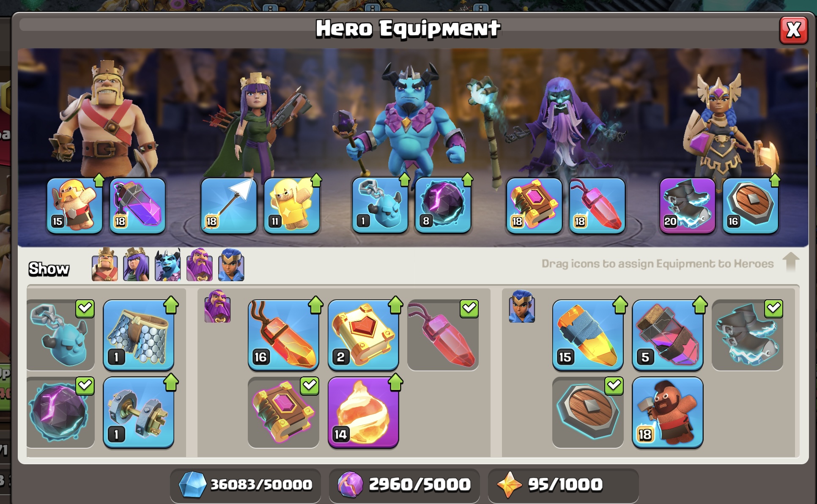Filter by Barbarian King portrait
This screenshot has height=504, width=817.
pos(105,265)
